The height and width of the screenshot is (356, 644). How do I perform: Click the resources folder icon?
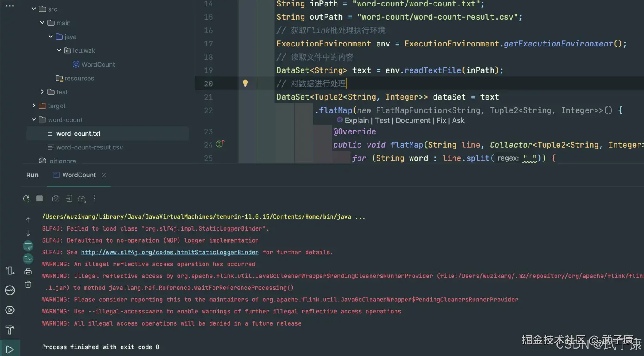pyautogui.click(x=60, y=78)
